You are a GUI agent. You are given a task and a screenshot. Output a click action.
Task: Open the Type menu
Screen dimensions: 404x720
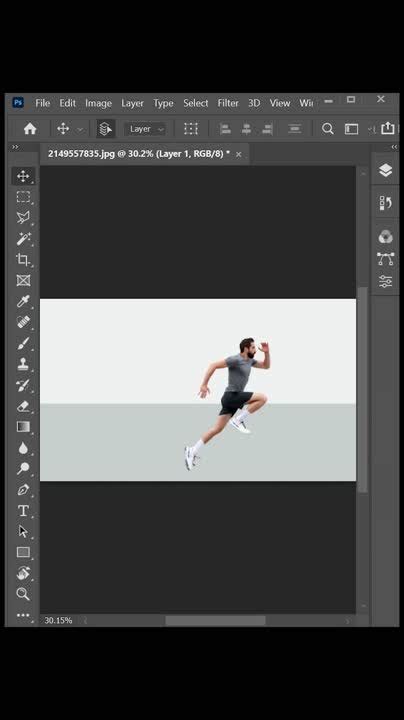[x=163, y=103]
